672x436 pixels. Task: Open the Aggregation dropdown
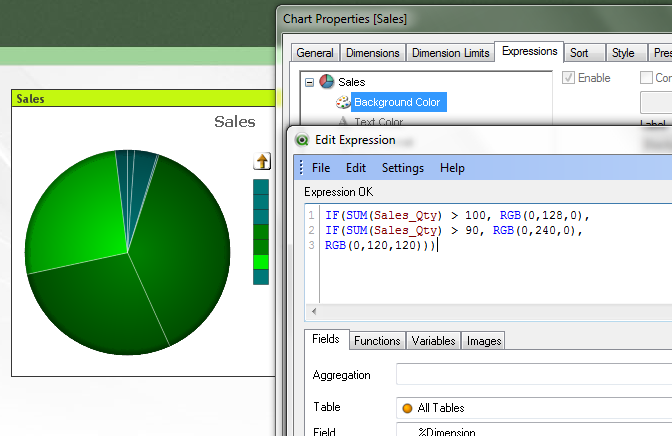coord(534,374)
